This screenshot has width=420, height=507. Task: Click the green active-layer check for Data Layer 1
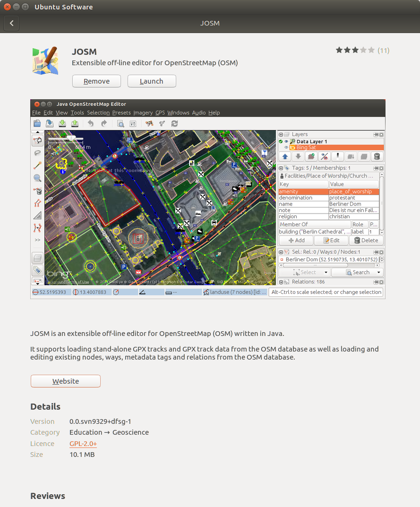tap(281, 141)
